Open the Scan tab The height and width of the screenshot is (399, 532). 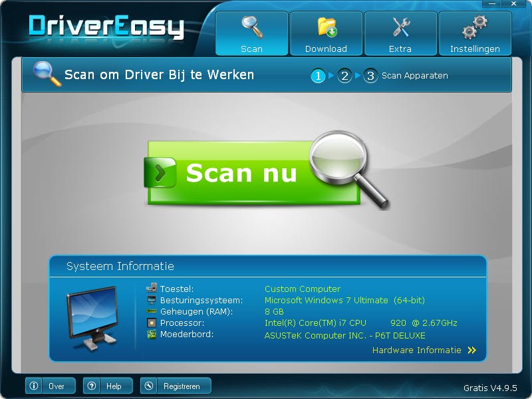coord(252,33)
